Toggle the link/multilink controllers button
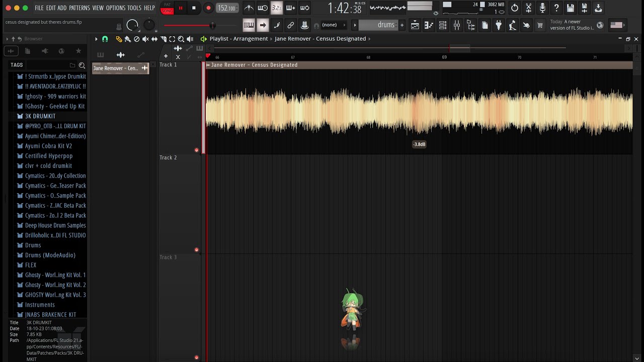The height and width of the screenshot is (362, 644). coord(291,25)
